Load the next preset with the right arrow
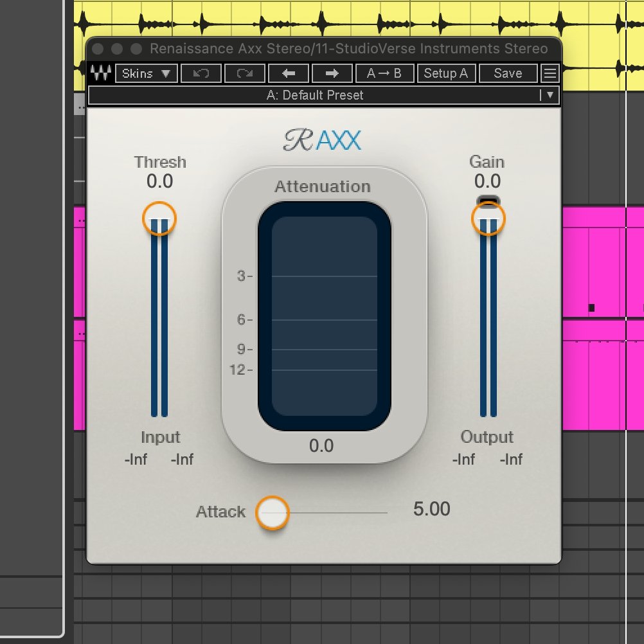Viewport: 644px width, 644px height. click(332, 73)
